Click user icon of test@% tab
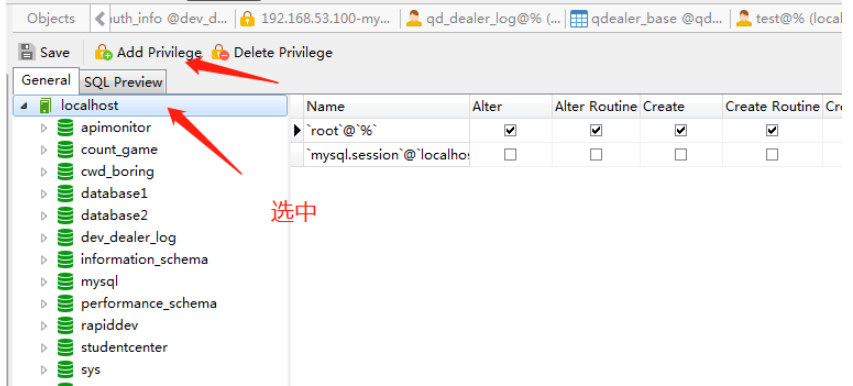 [x=744, y=19]
